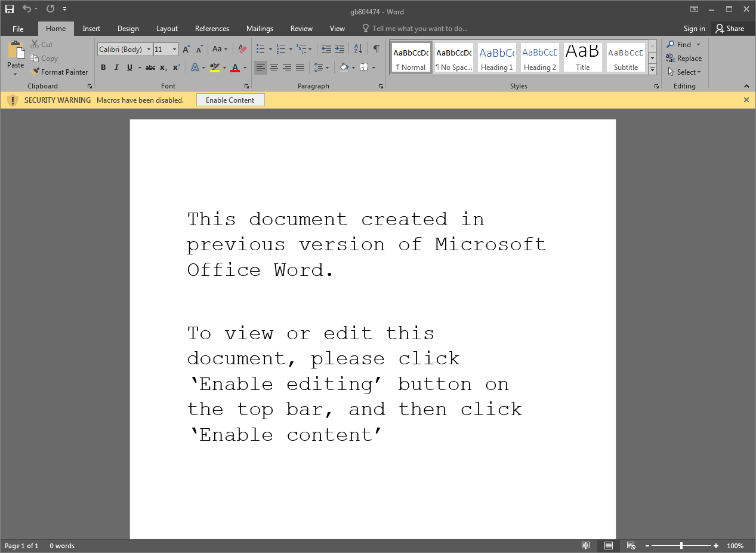Switch to the References tab
The width and height of the screenshot is (756, 553).
point(212,29)
